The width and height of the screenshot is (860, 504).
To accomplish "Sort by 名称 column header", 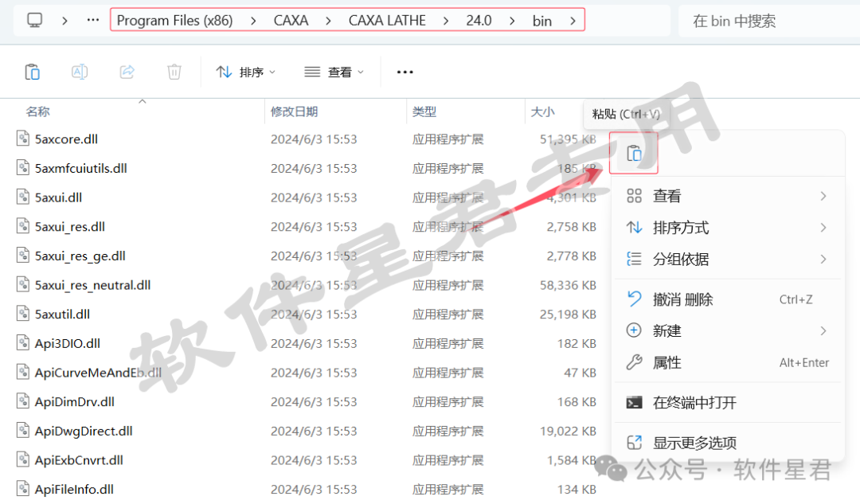I will click(38, 112).
